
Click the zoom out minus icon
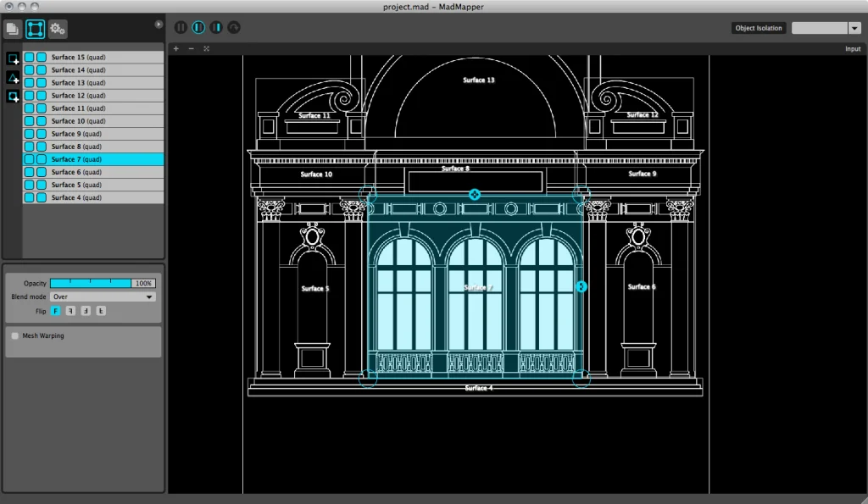tap(191, 49)
